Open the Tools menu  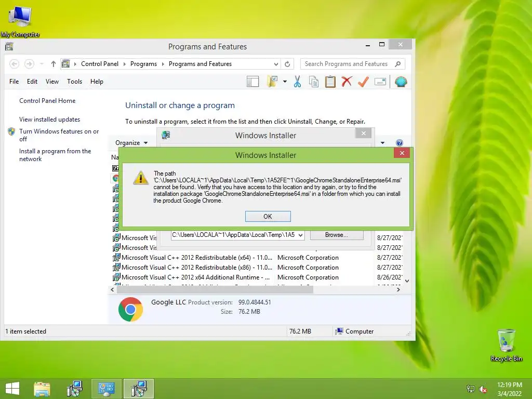pyautogui.click(x=74, y=82)
